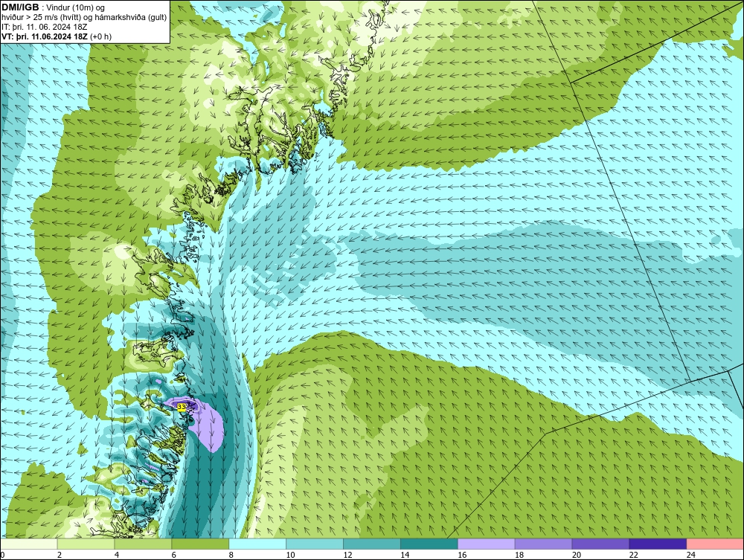Click the 2–4 m/s light green legend swatch
This screenshot has height=560, width=744.
tap(86, 544)
